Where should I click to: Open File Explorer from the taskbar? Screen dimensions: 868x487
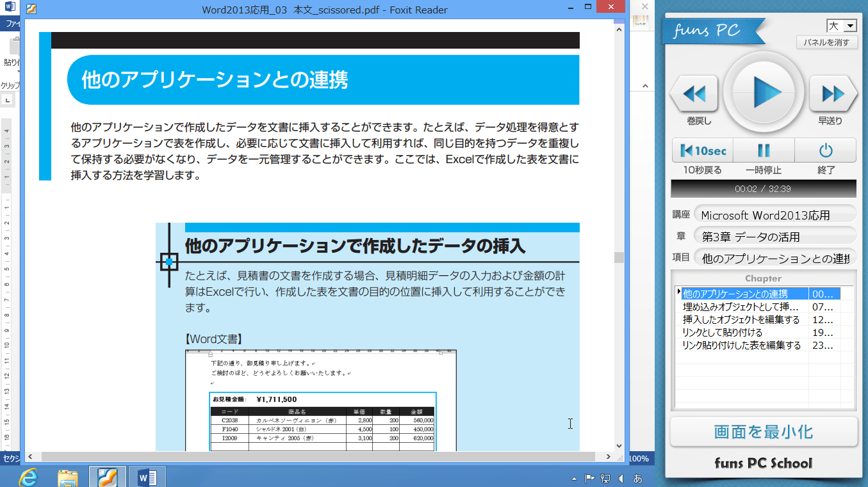pyautogui.click(x=67, y=477)
